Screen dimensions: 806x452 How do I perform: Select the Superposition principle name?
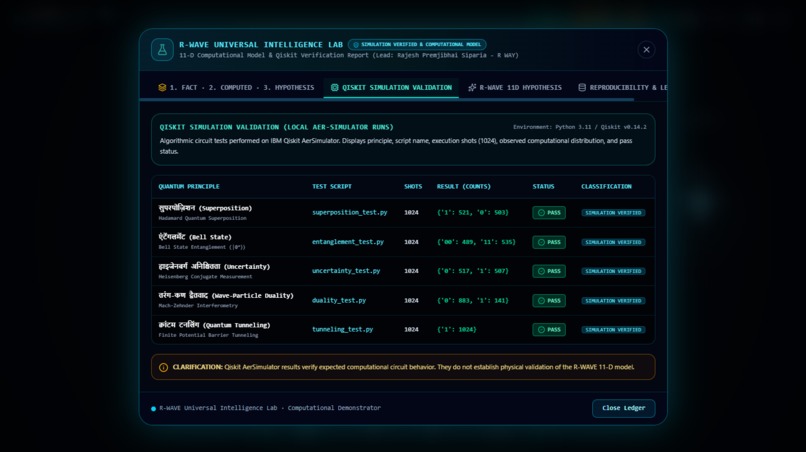click(205, 208)
